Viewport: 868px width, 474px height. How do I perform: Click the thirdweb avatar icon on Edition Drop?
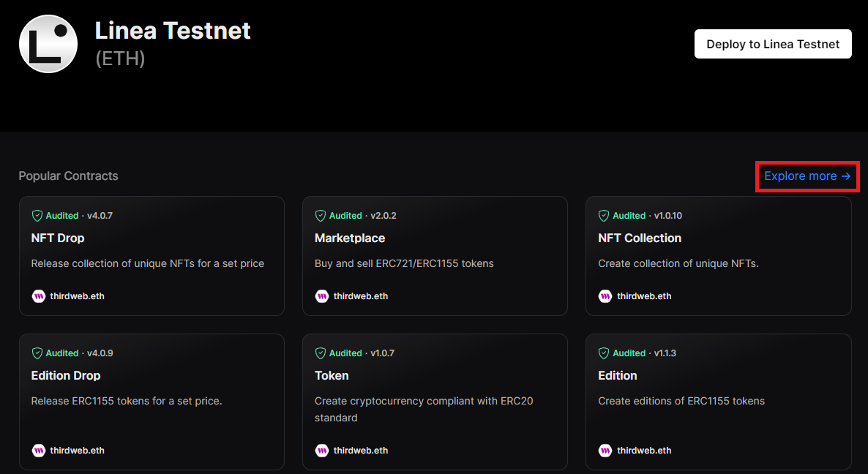pos(38,450)
